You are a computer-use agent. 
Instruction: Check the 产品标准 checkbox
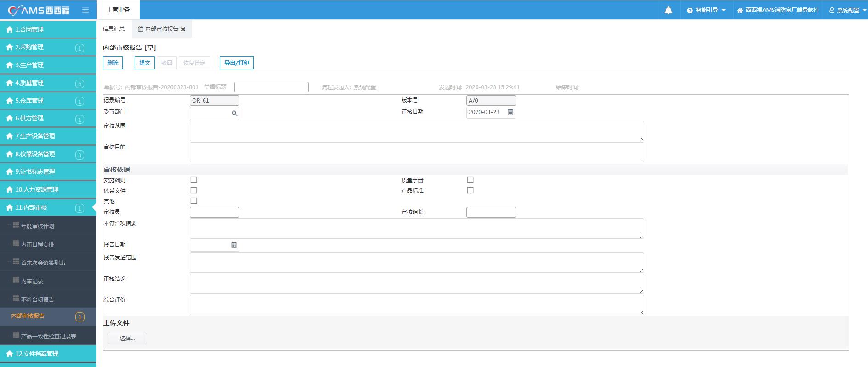[x=471, y=190]
